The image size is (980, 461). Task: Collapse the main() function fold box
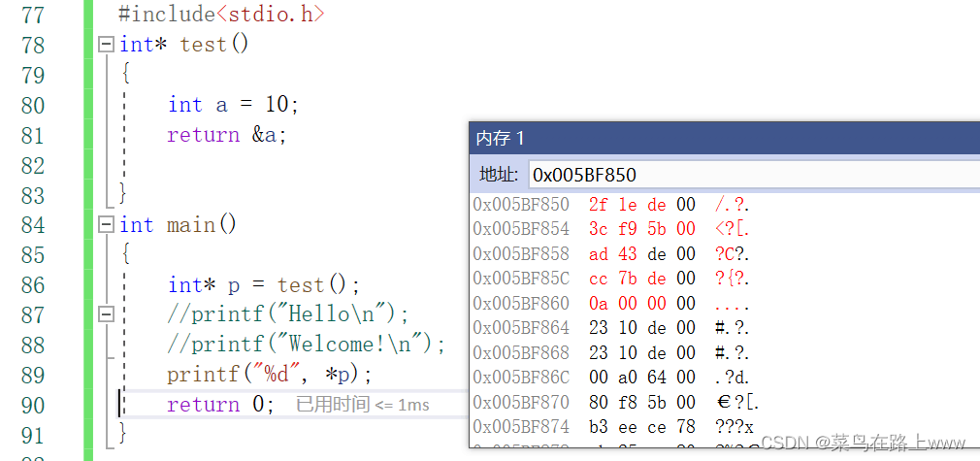tap(107, 224)
